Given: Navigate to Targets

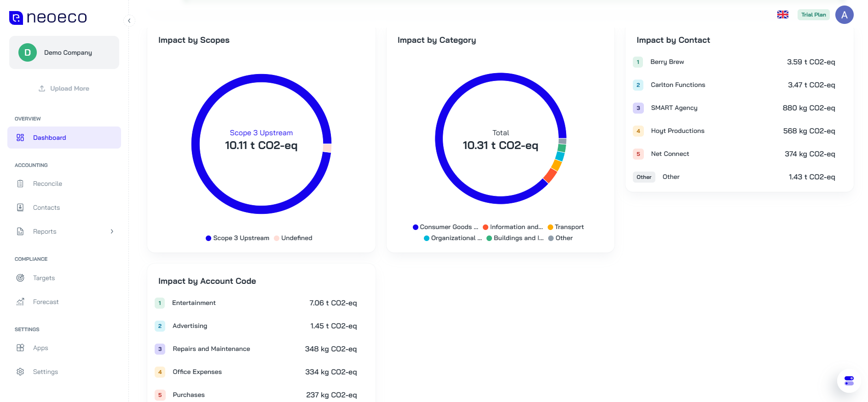Looking at the screenshot, I should tap(64, 278).
